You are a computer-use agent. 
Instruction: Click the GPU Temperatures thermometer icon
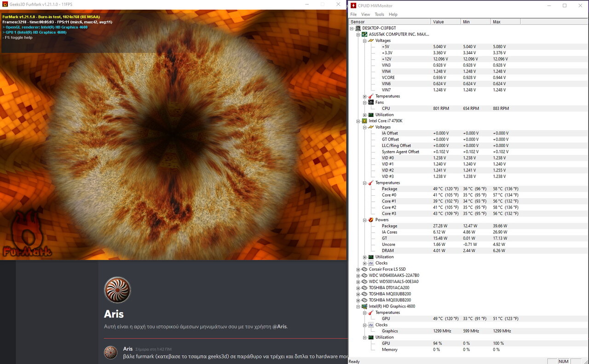371,313
